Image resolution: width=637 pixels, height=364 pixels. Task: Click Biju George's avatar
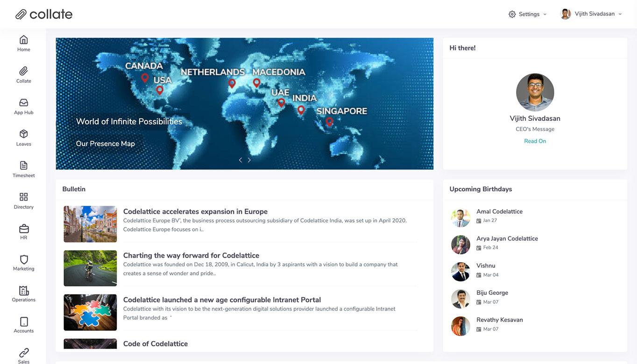[460, 299]
